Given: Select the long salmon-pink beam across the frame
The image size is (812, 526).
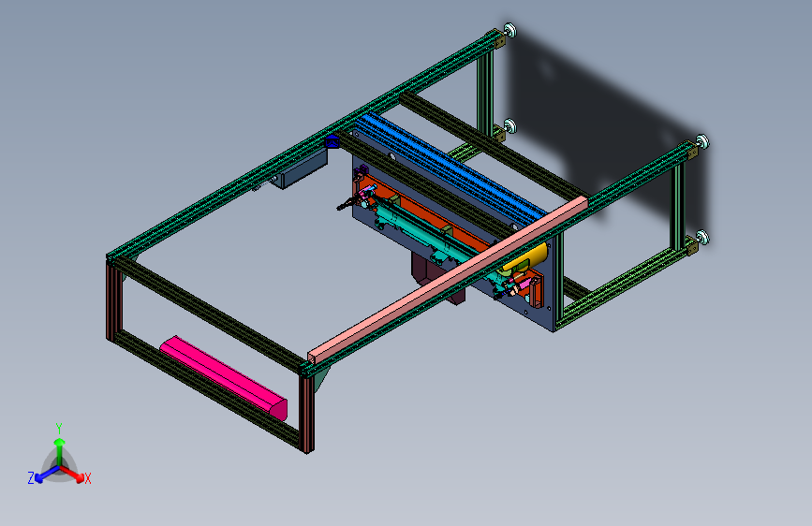Looking at the screenshot, I should click(x=448, y=279).
